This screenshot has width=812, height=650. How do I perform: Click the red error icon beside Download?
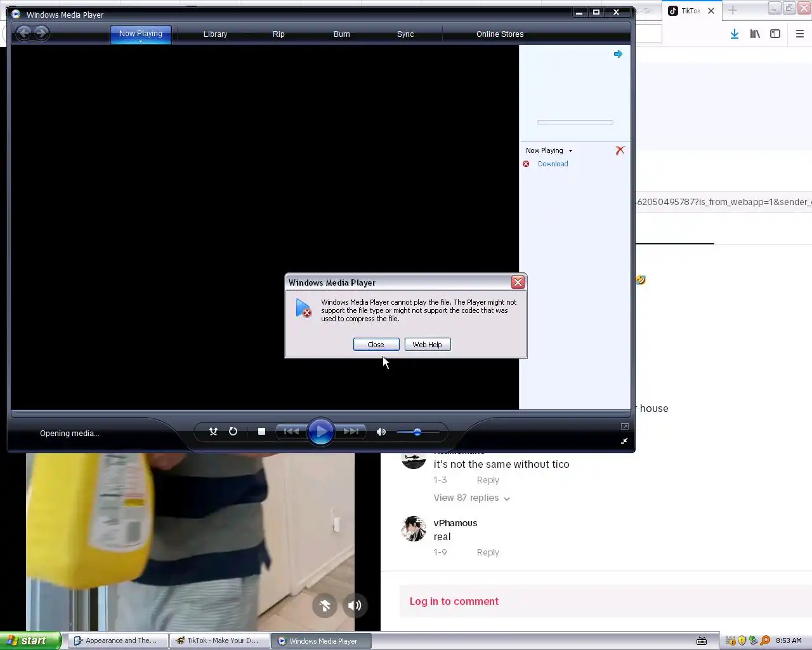526,164
